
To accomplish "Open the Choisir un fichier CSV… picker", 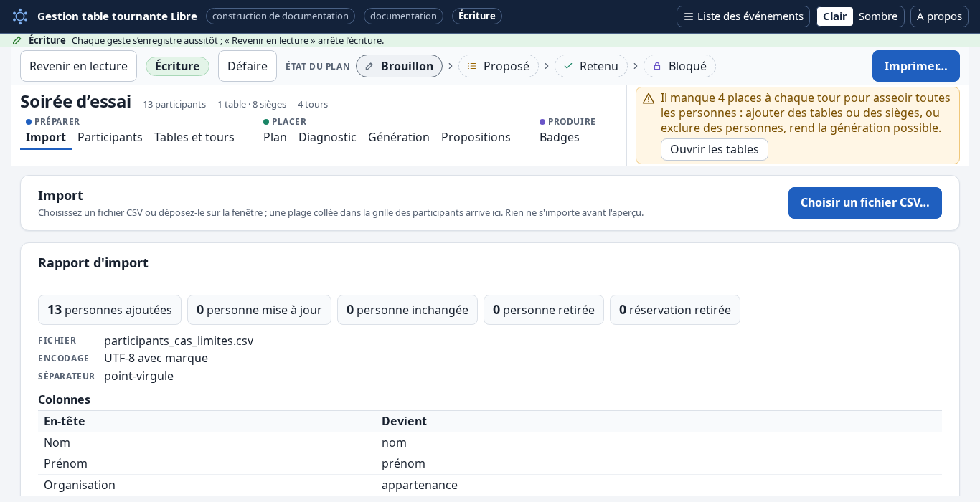I will [865, 203].
